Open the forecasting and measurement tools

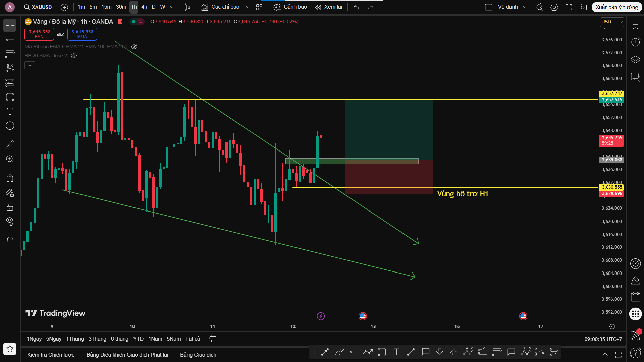tap(10, 82)
